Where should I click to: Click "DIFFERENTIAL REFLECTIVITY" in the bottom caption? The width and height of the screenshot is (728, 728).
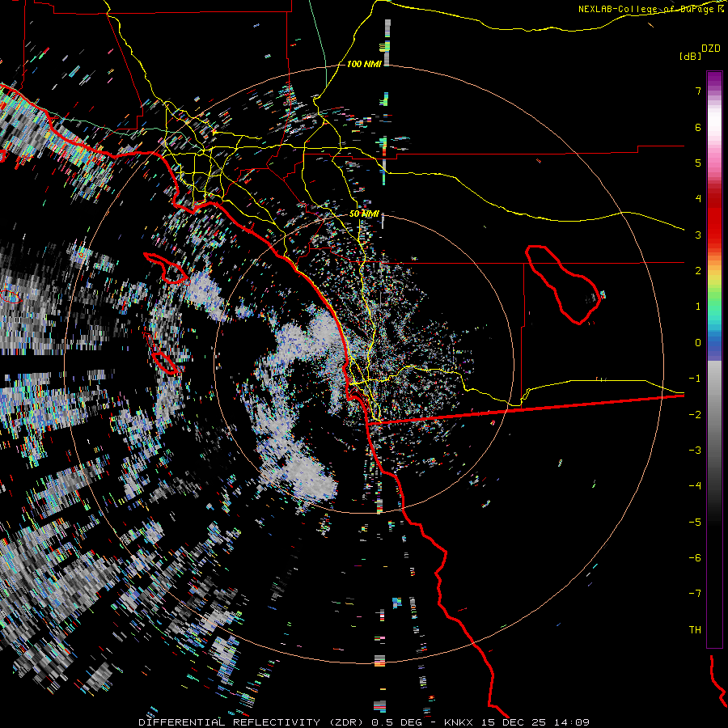tap(230, 722)
